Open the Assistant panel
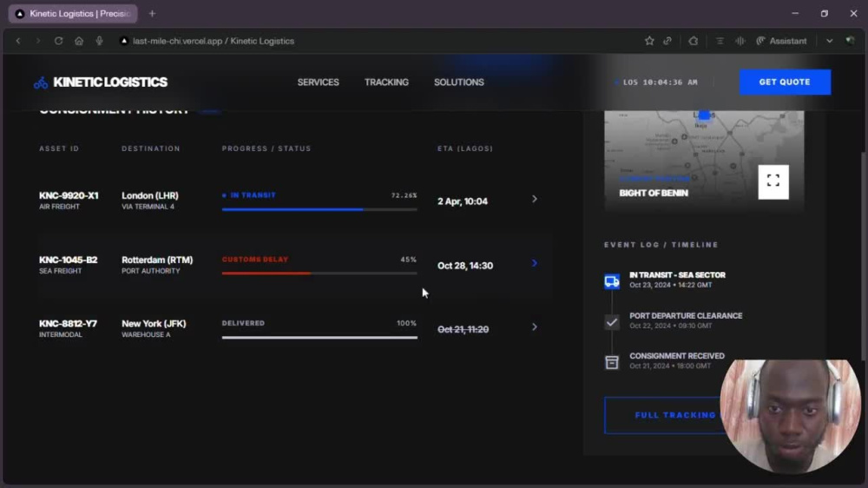The height and width of the screenshot is (488, 868). tap(782, 41)
